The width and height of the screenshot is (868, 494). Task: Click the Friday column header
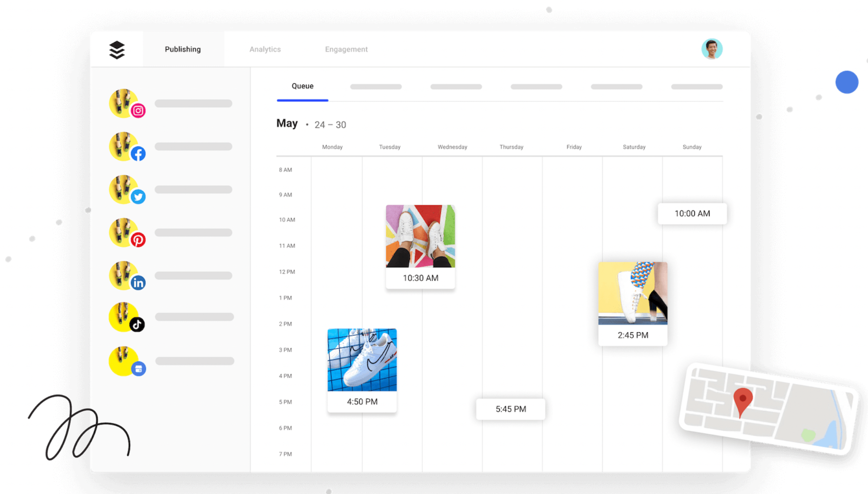click(x=574, y=147)
